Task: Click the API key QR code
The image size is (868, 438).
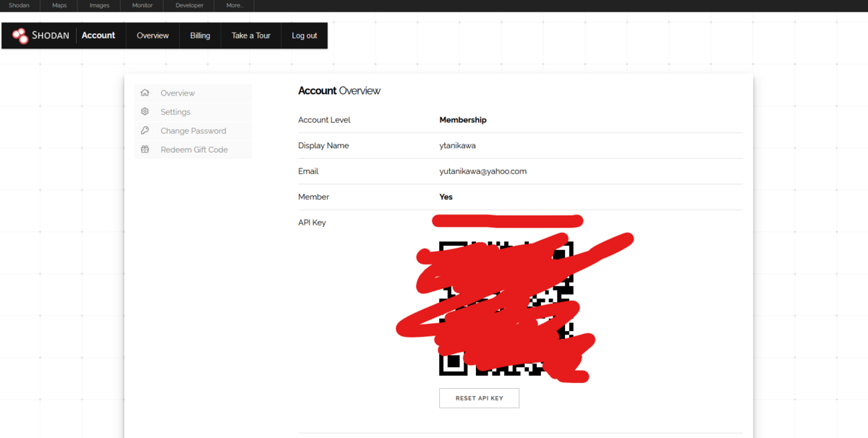Action: [506, 309]
